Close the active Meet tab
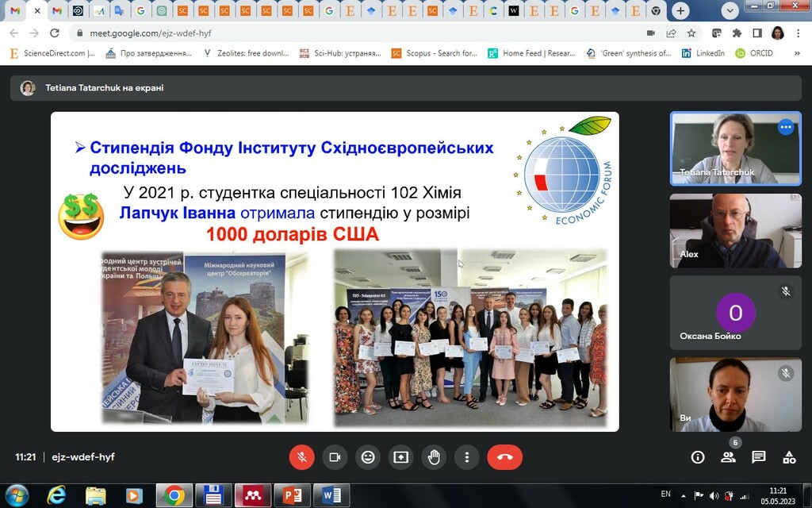The height and width of the screenshot is (508, 812). (36, 10)
